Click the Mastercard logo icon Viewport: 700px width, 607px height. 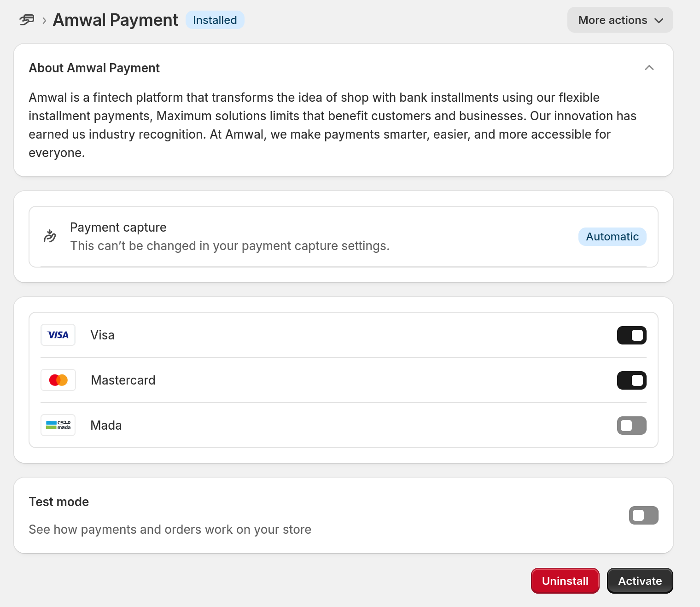coord(58,380)
